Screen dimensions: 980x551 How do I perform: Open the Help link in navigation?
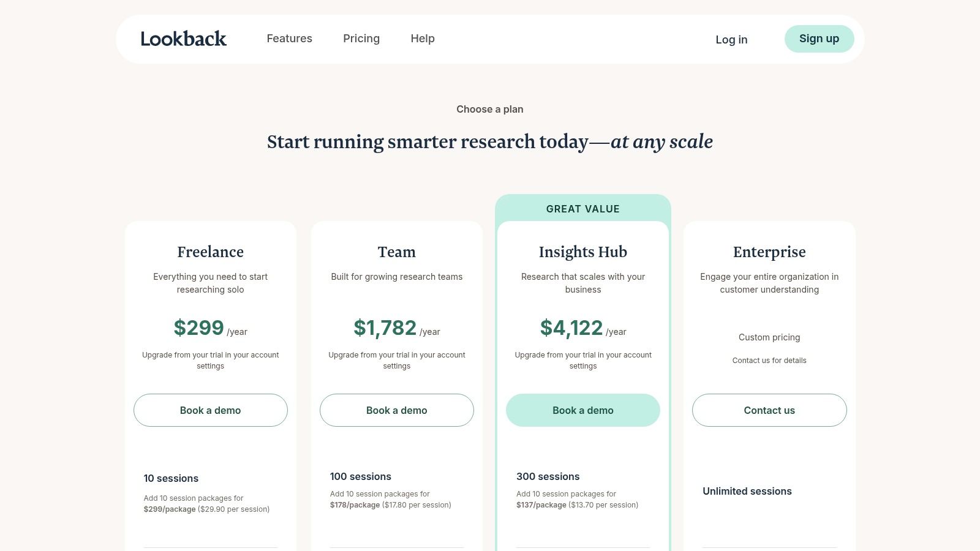click(423, 39)
